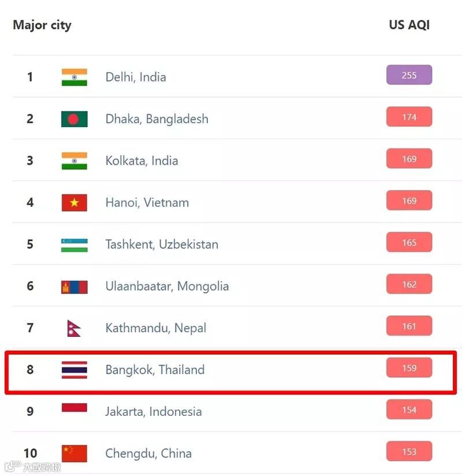Select the Ulaanbaatar, Mongolia entry
The image size is (462, 476).
coord(167,287)
